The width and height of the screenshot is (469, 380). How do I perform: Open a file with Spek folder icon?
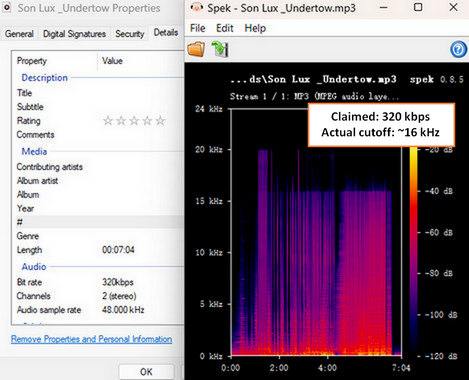click(x=196, y=49)
